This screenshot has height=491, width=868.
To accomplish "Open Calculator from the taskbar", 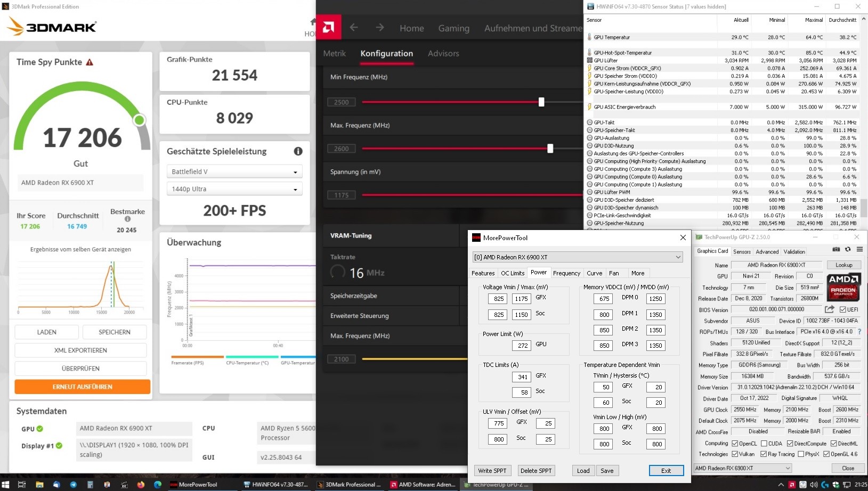I will click(90, 485).
